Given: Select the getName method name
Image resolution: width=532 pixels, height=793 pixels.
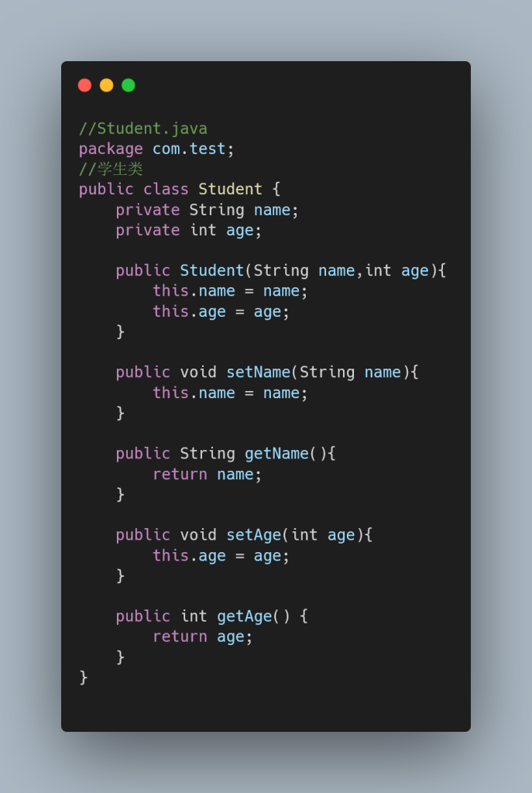Looking at the screenshot, I should coord(276,453).
